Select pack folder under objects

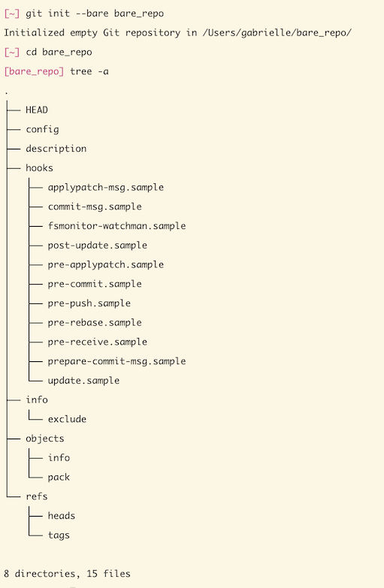click(59, 478)
